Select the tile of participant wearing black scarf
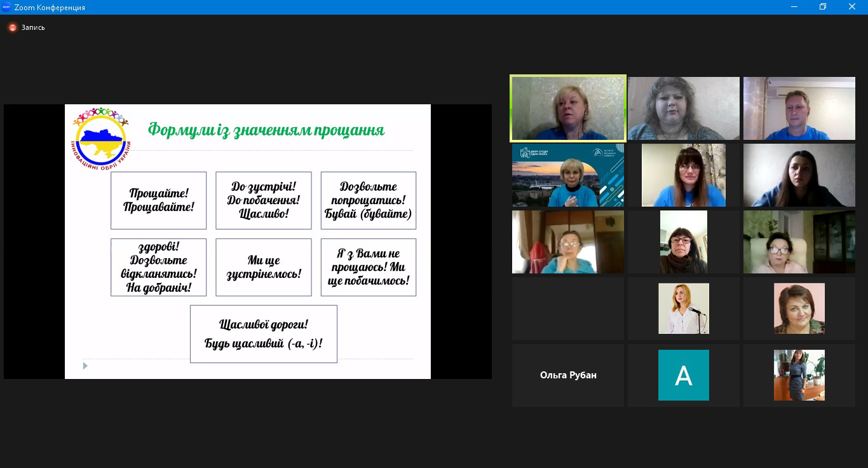Viewport: 868px width, 468px height. [684, 242]
